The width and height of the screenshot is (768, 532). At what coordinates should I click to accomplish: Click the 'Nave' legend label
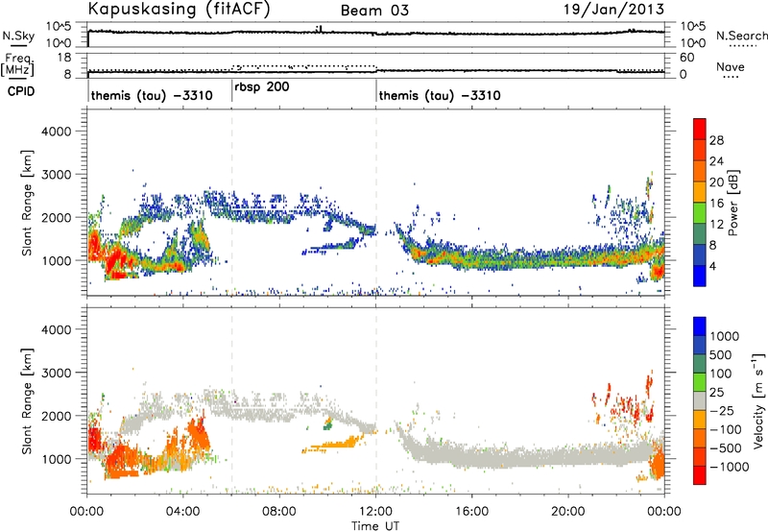point(731,66)
